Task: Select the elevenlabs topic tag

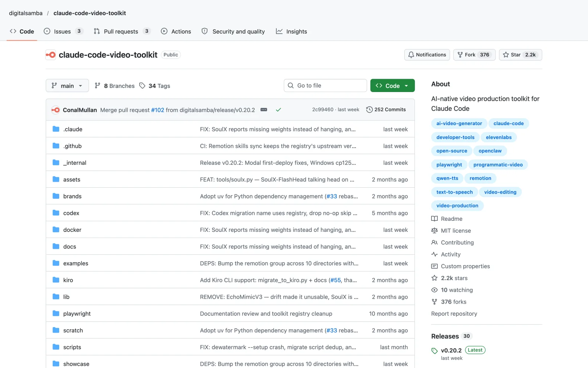Action: click(x=499, y=137)
